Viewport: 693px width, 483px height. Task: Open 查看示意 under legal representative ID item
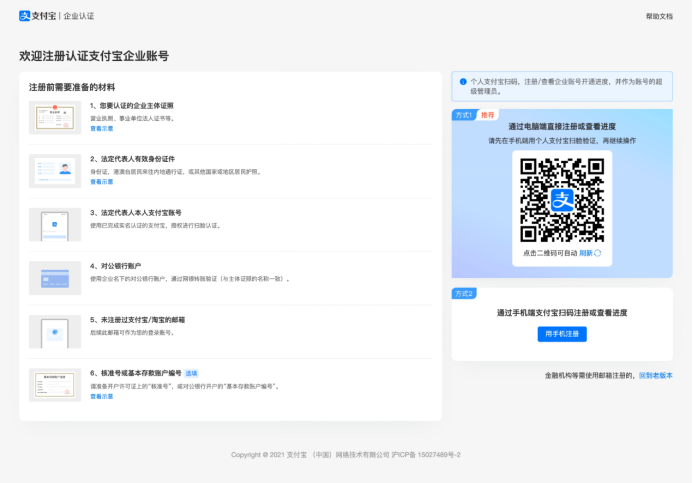click(102, 182)
